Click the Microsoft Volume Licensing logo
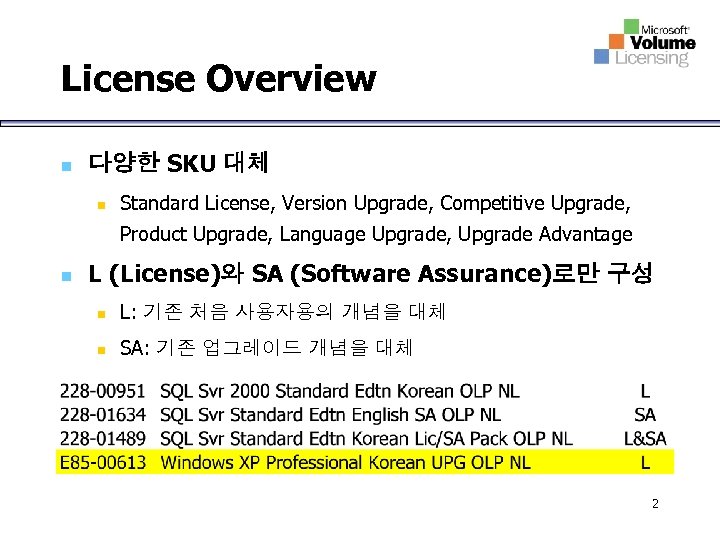Viewport: 720px width, 540px height. 645,43
